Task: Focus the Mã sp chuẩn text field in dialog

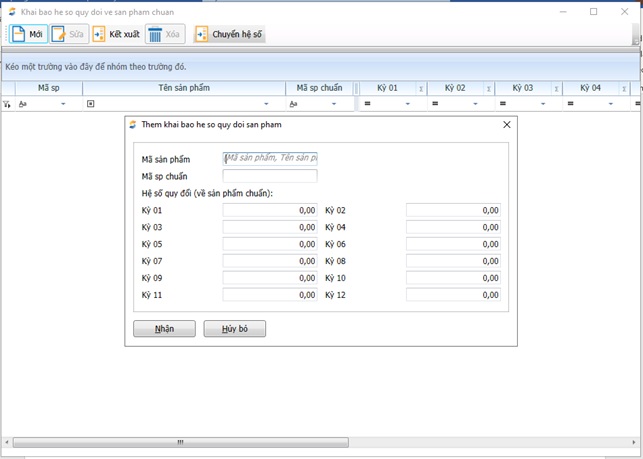Action: click(x=269, y=176)
